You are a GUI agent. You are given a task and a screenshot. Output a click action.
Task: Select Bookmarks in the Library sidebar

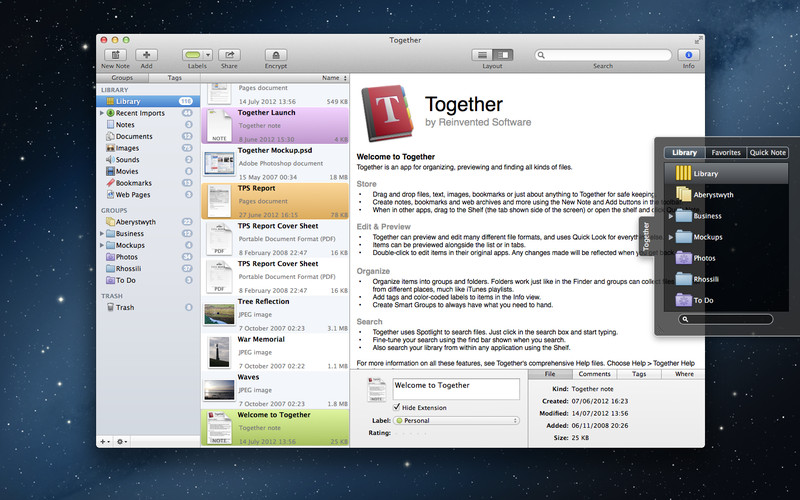tap(133, 183)
